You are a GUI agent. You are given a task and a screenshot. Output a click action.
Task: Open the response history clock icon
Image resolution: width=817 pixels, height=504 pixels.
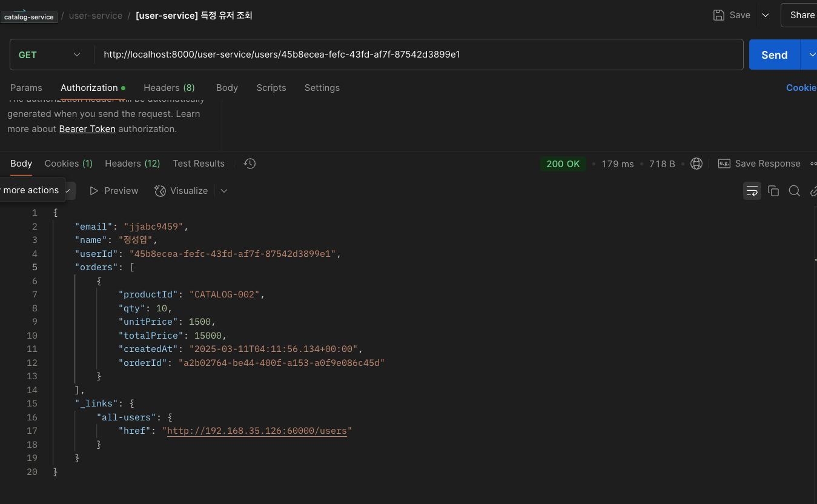pyautogui.click(x=250, y=164)
